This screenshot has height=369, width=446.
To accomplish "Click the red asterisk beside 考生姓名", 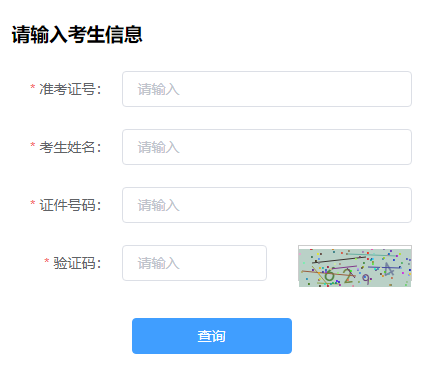I will click(x=33, y=145).
